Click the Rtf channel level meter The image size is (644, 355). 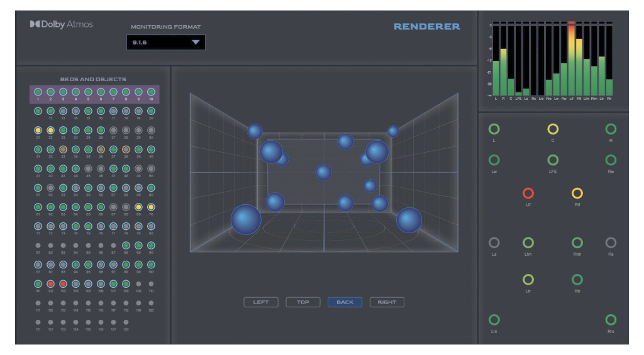click(x=579, y=60)
